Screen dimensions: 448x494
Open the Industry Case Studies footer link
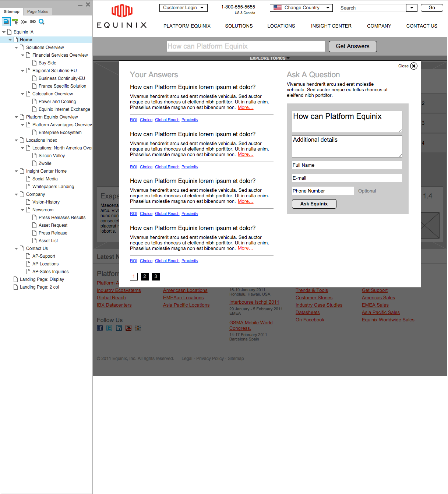coord(319,305)
